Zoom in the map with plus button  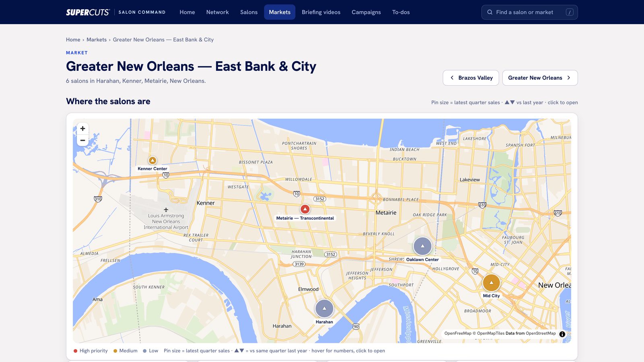[83, 129]
